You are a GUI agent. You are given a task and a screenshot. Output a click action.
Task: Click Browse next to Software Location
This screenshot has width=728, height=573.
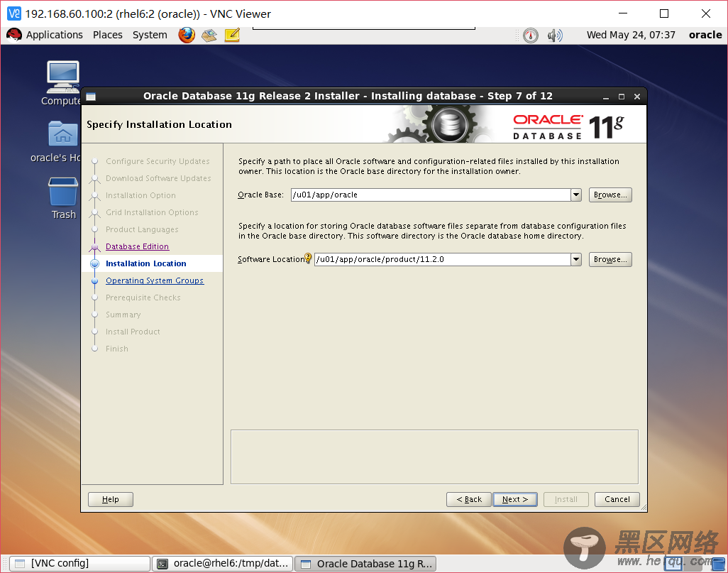coord(610,259)
